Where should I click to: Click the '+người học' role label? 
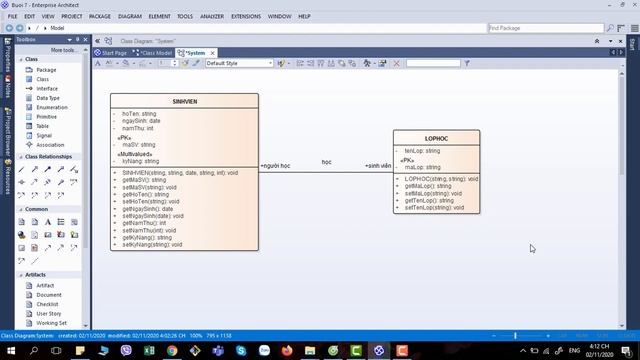click(275, 166)
